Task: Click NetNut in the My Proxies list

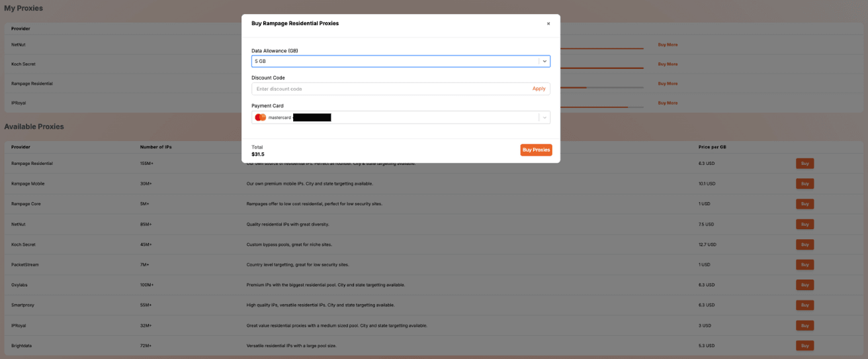Action: point(19,45)
